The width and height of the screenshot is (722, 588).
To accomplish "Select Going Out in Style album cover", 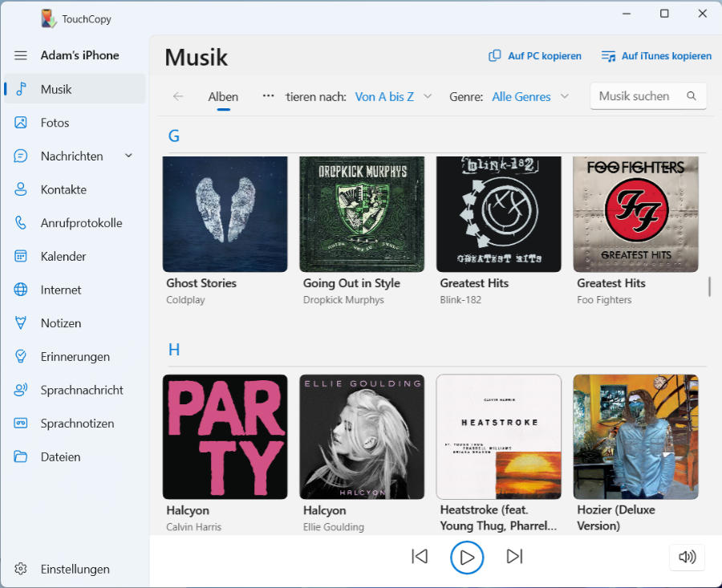I will click(362, 214).
